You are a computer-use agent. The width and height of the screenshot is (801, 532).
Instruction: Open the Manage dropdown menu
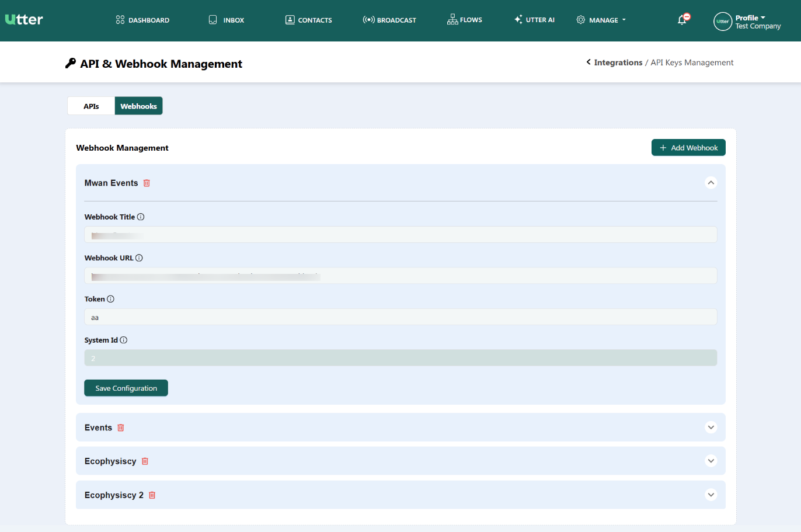click(601, 20)
